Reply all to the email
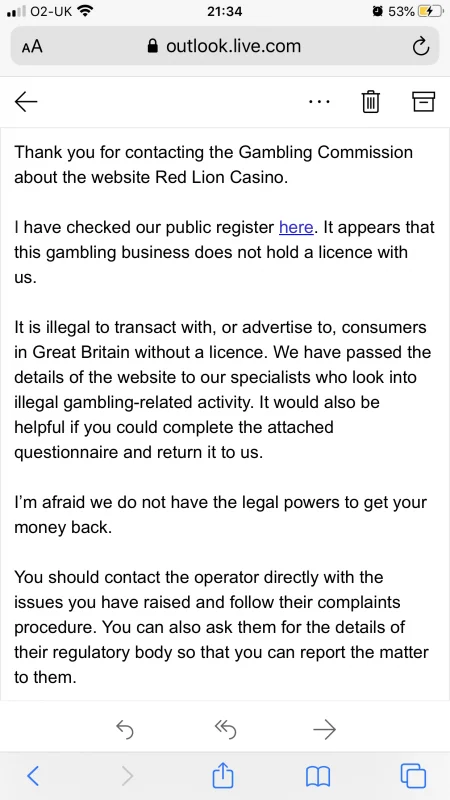Screen dimensions: 450x800 pos(226,730)
